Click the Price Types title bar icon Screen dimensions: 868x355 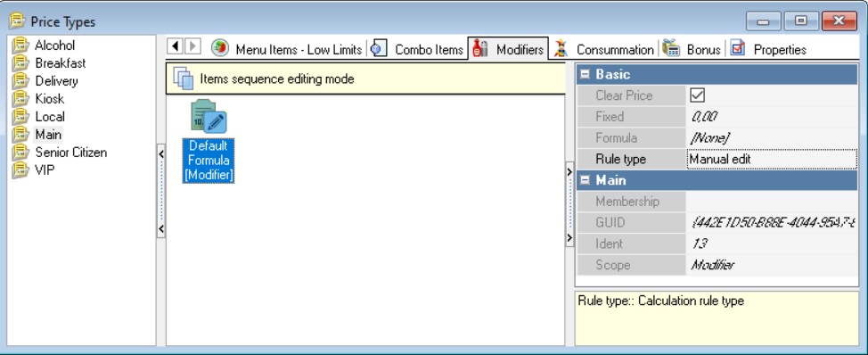(17, 21)
